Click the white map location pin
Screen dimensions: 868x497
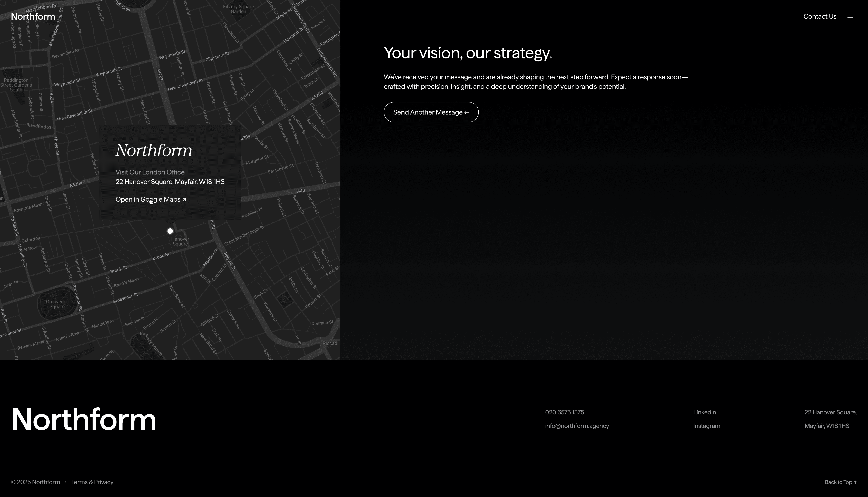click(x=170, y=231)
